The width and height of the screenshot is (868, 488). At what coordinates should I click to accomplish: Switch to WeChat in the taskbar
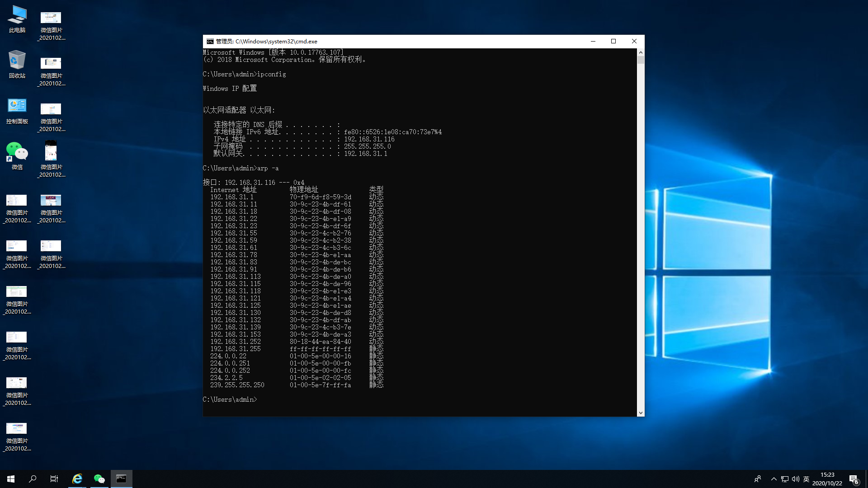click(x=99, y=479)
